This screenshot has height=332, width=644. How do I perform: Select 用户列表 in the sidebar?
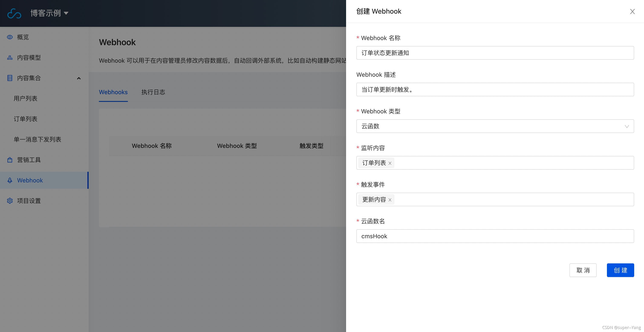coord(26,98)
